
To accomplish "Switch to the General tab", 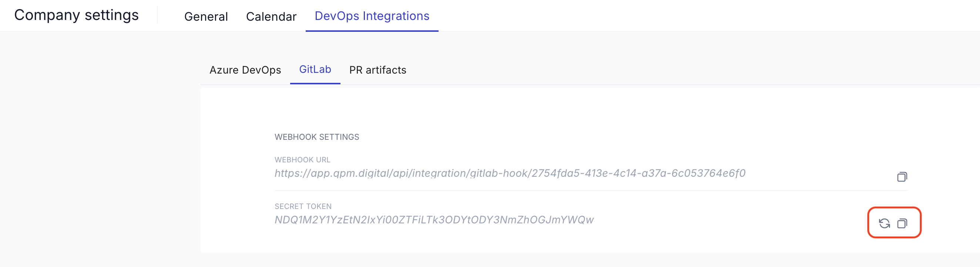I will pos(206,16).
